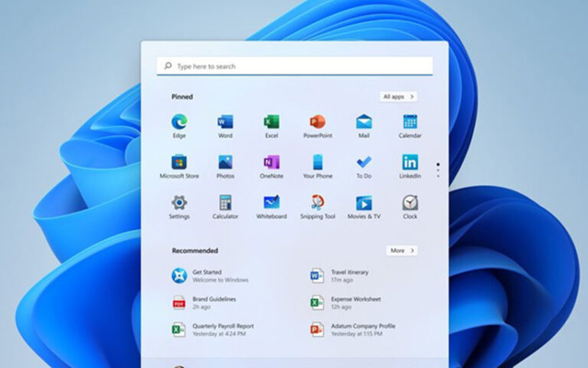Click the search magnifier icon
This screenshot has width=588, height=368.
coord(168,66)
